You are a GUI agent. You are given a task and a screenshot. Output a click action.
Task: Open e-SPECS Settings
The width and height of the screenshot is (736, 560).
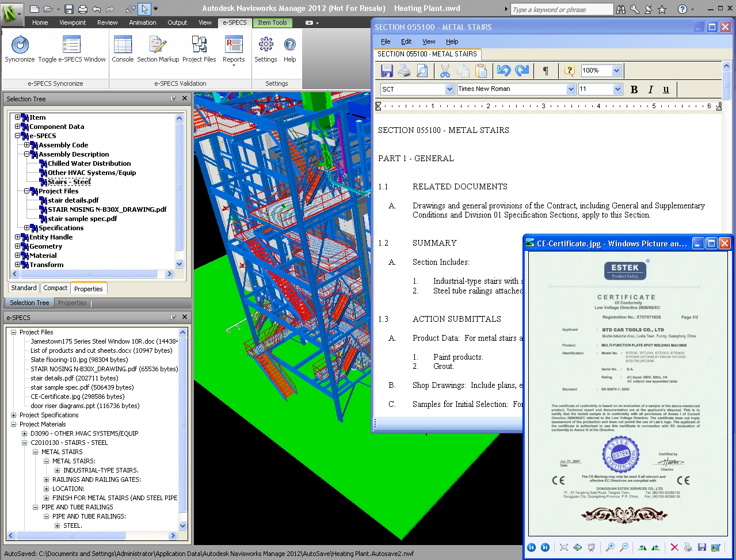pyautogui.click(x=266, y=49)
